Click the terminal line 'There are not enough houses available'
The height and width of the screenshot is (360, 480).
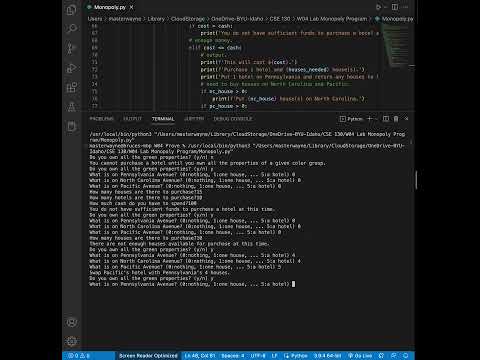tap(179, 244)
